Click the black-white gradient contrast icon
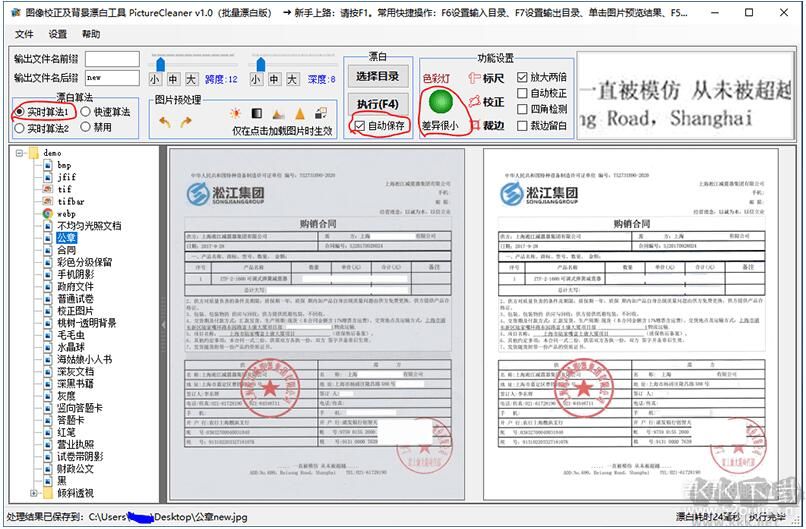Screen dimensions: 806x529 (257, 114)
